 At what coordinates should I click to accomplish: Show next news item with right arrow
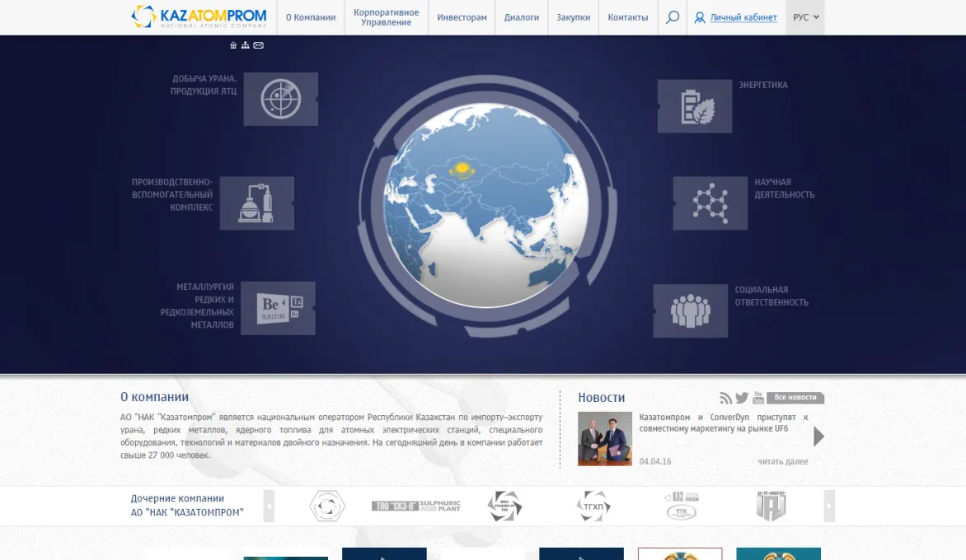click(818, 436)
